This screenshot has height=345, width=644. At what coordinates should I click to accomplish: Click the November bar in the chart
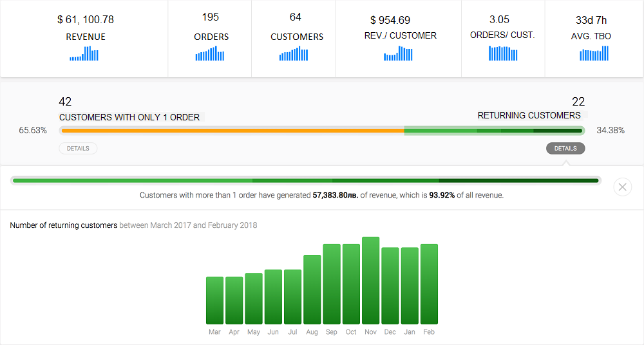[370, 281]
